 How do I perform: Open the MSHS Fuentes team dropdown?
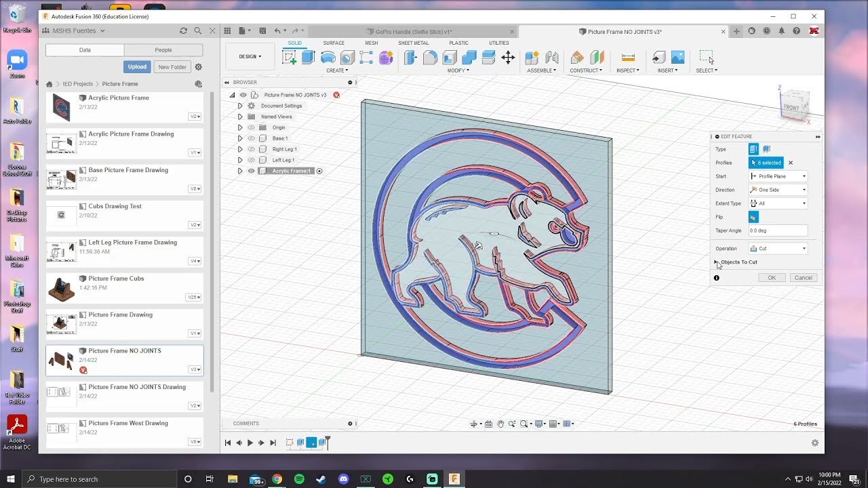click(x=79, y=30)
